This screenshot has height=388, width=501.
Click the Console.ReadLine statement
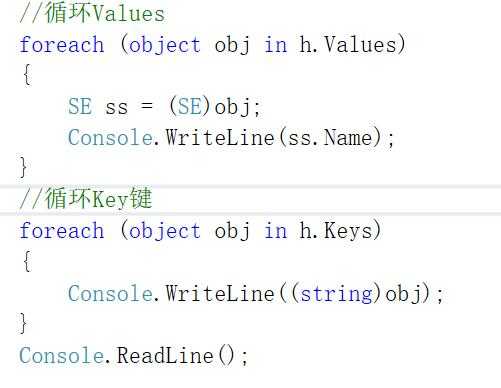pyautogui.click(x=133, y=356)
